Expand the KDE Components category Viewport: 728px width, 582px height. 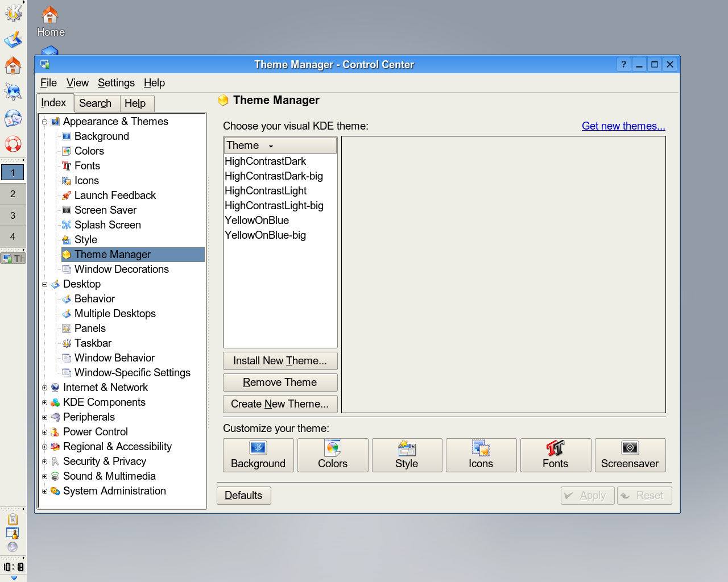click(44, 402)
